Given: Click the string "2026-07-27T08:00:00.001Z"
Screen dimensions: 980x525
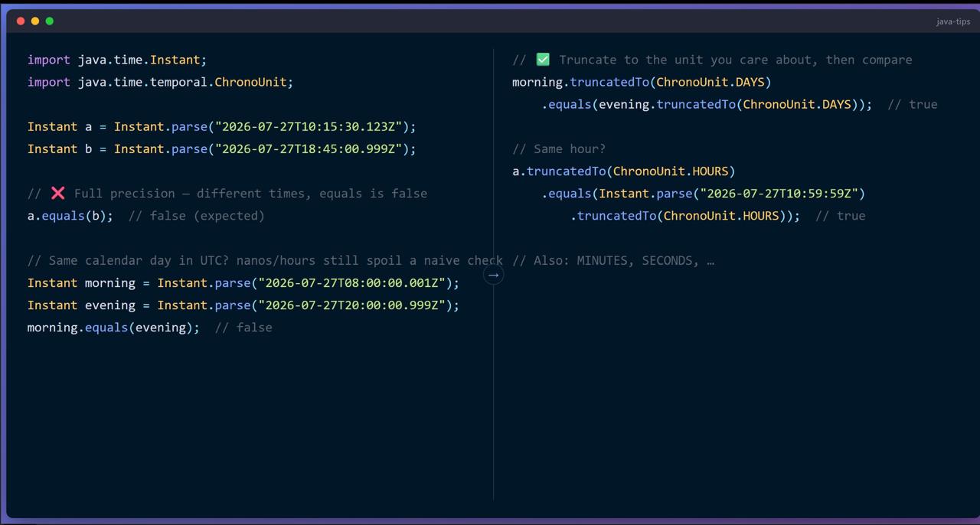Looking at the screenshot, I should pyautogui.click(x=352, y=283).
